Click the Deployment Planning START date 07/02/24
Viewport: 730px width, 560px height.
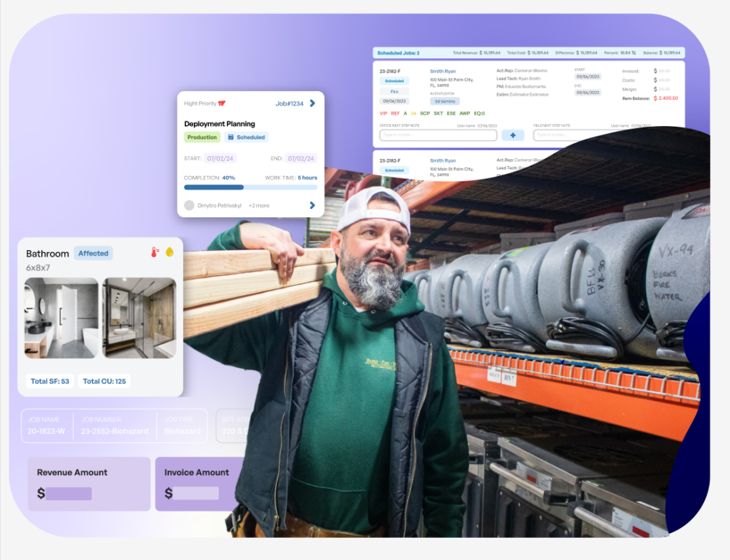tap(220, 158)
